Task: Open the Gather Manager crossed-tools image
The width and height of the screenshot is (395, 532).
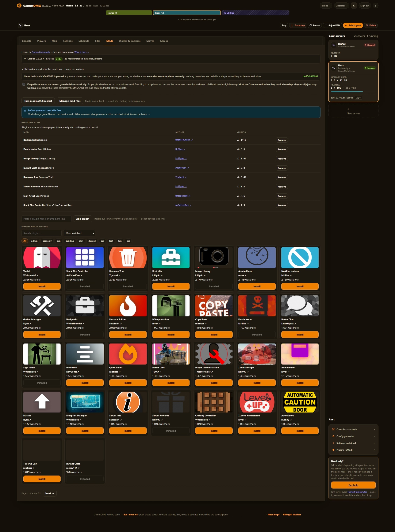Action: pos(42,306)
